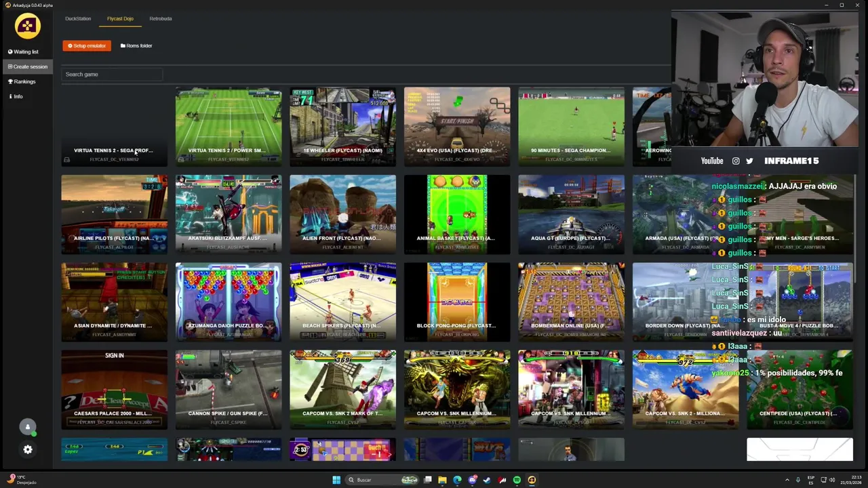This screenshot has height=488, width=868.
Task: Select Block Pong-Pong game
Action: 457,302
